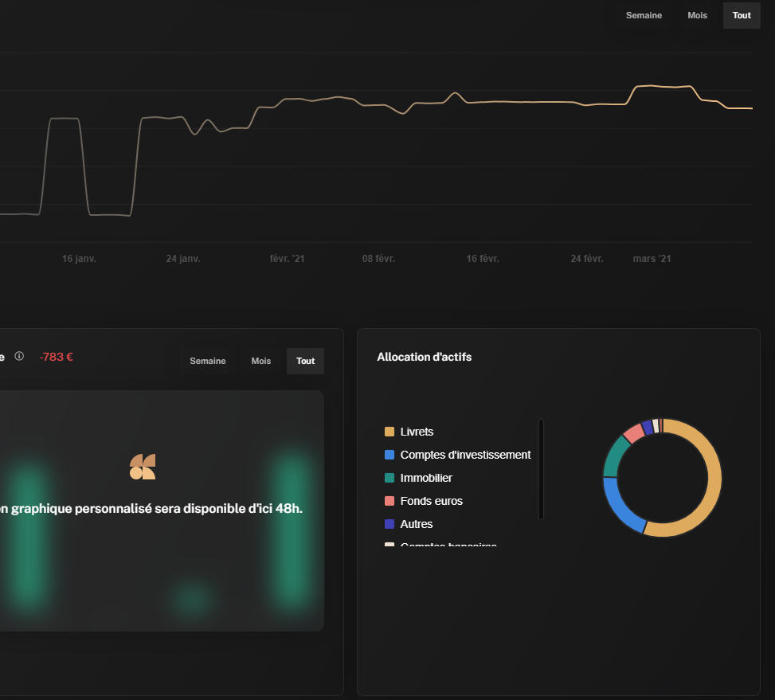Click the teal Immobilier legend swatch

[389, 478]
